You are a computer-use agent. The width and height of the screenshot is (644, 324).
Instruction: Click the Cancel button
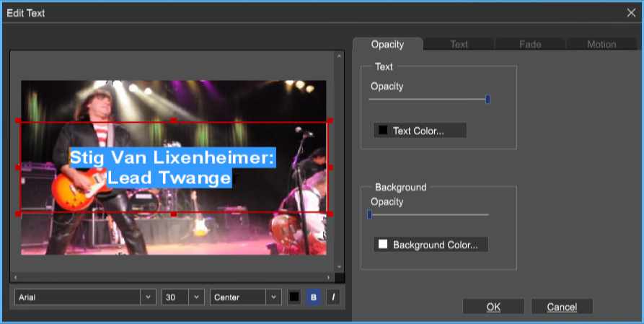562,307
